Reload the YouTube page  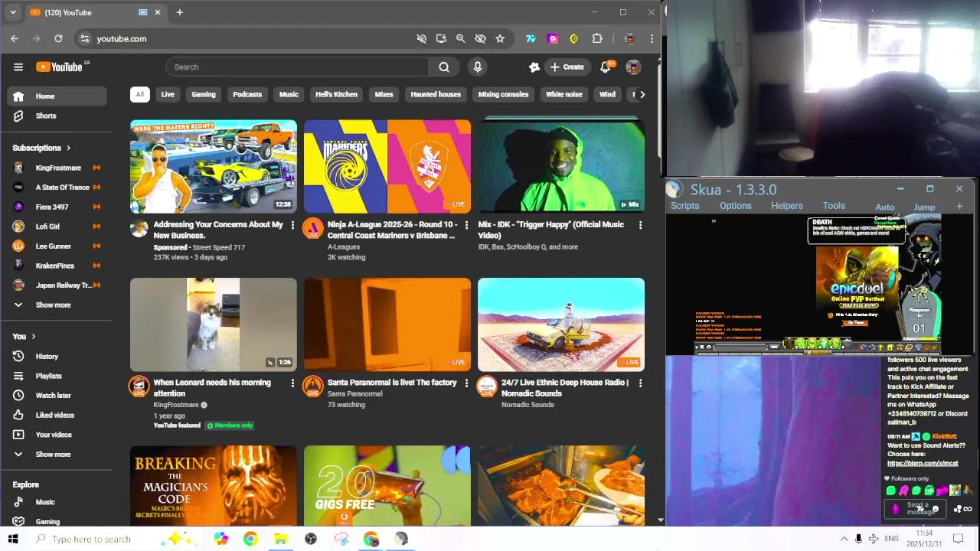coord(58,38)
